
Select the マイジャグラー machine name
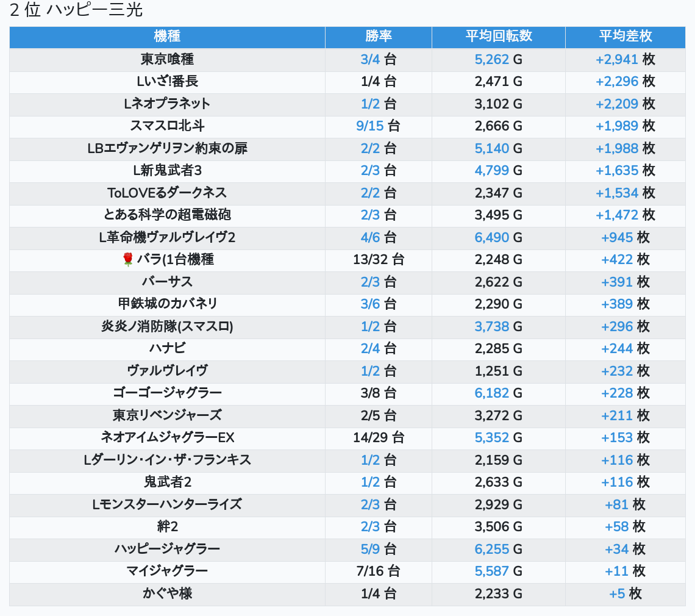click(x=167, y=571)
